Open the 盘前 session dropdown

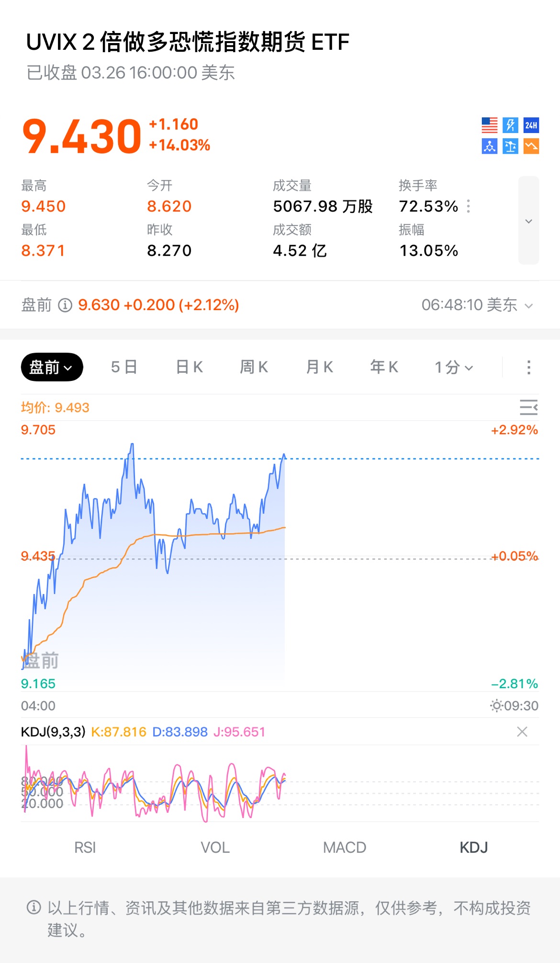click(x=52, y=367)
